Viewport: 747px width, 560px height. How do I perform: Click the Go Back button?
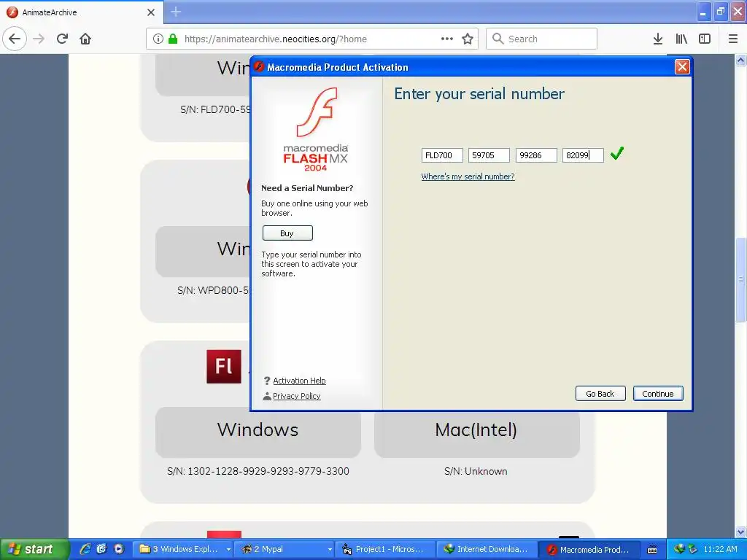pos(600,394)
